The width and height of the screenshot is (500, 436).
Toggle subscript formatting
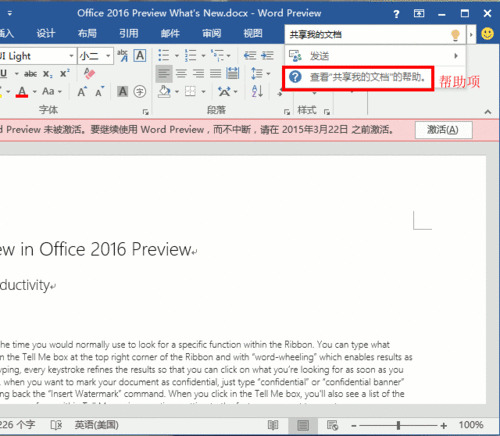[48, 74]
